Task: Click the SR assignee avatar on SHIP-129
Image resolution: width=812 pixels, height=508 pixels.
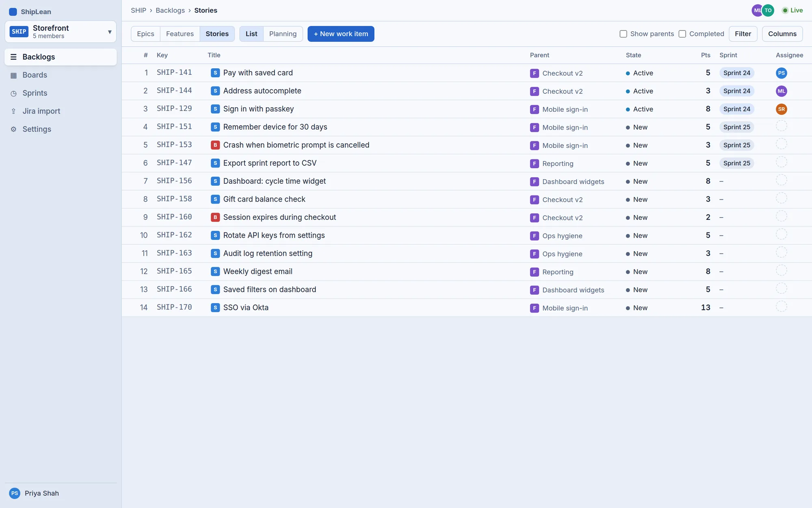Action: coord(781,109)
